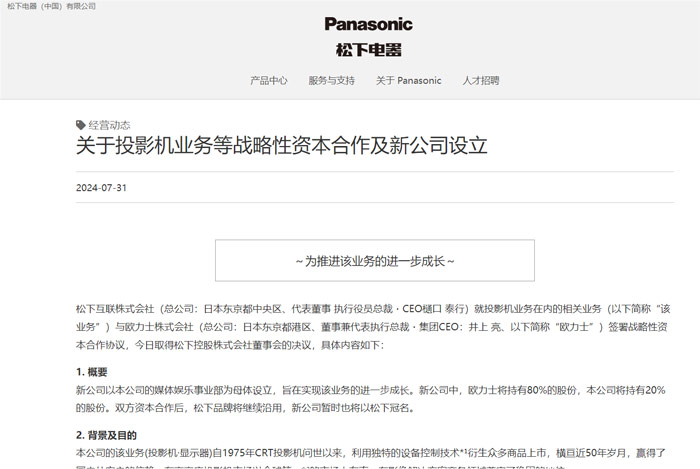The height and width of the screenshot is (469, 700).
Task: Click the publish date 2024-07-31
Action: click(101, 188)
